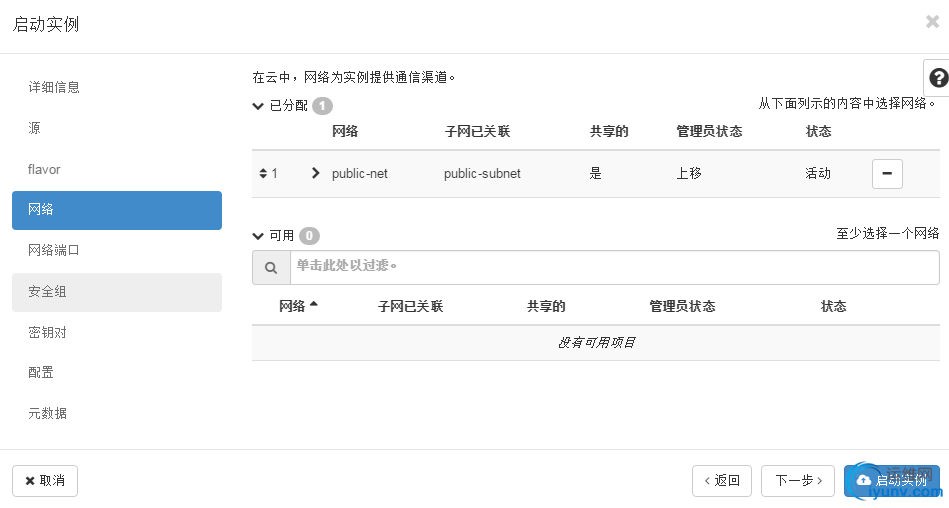Collapse the 已分配 section

click(258, 106)
